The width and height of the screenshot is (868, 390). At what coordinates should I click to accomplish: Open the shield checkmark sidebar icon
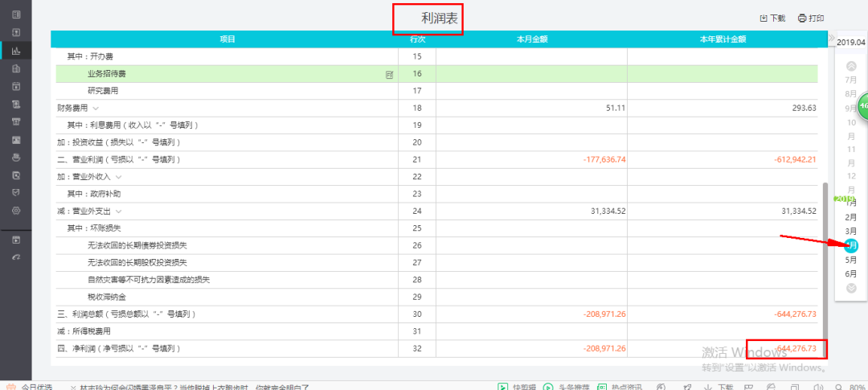pos(16,192)
